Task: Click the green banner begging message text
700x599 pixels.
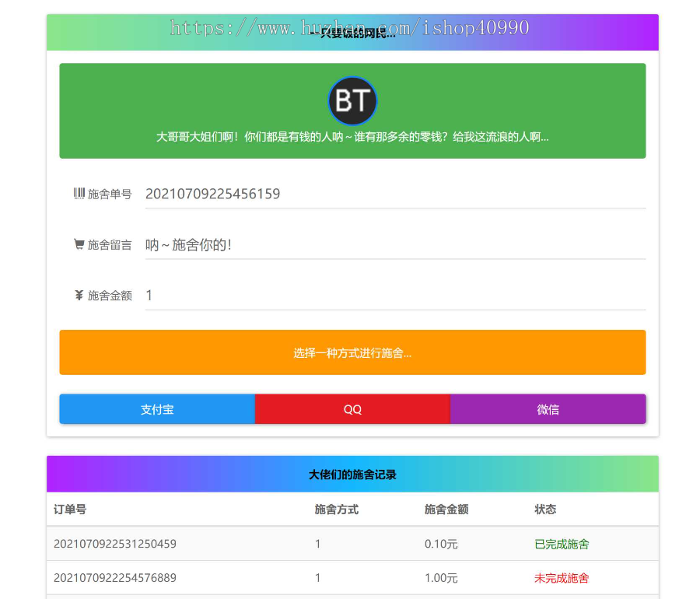Action: (352, 137)
